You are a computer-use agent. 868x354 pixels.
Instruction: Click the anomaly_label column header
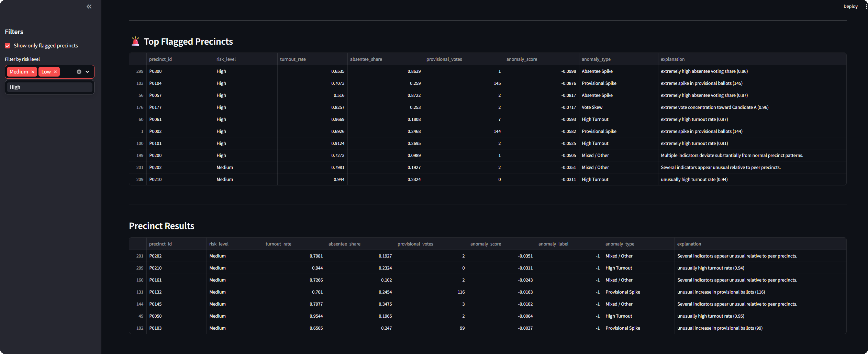tap(569, 244)
